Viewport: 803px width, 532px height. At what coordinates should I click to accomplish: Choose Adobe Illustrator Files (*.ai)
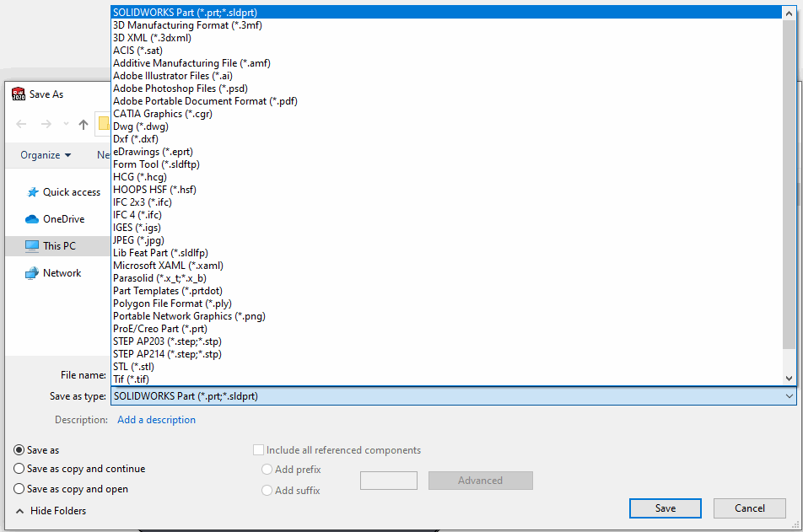446,76
